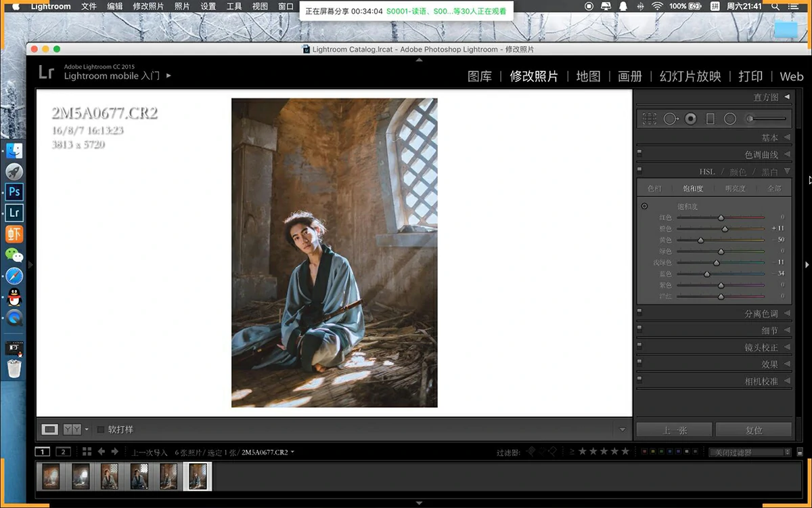Toggle the 色调曲线 panel switch
The image size is (812, 508).
click(639, 154)
